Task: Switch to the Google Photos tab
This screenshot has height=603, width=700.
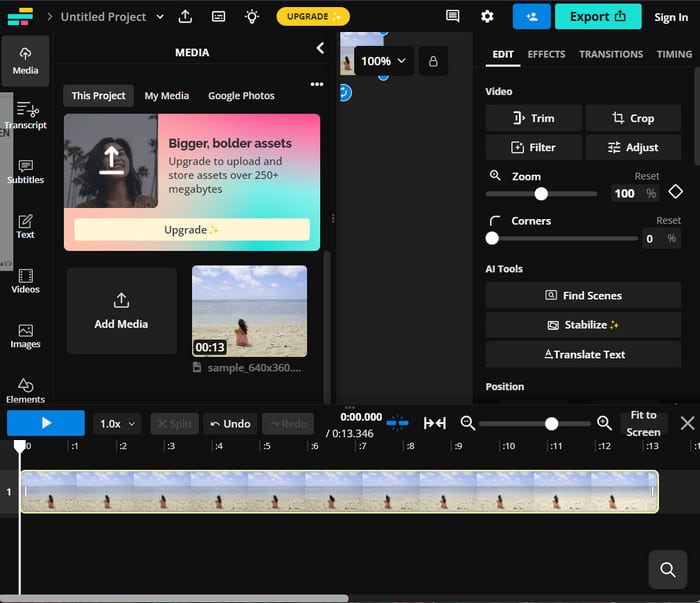Action: 241,96
